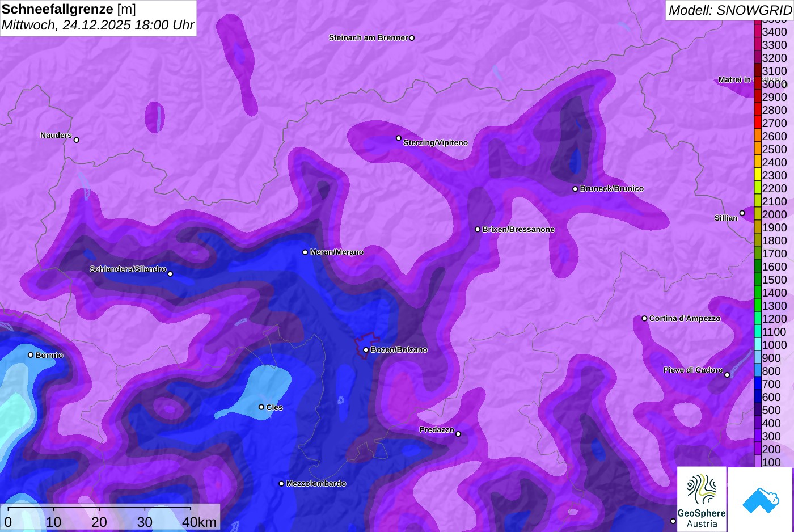Click the Sterzing/Vipiteno location dot

pos(399,138)
